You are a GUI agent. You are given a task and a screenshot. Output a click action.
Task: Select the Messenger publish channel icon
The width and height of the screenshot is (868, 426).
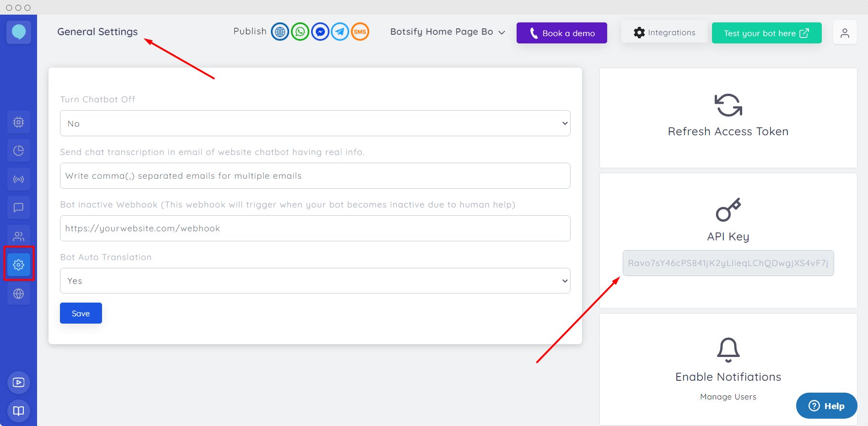pyautogui.click(x=320, y=32)
